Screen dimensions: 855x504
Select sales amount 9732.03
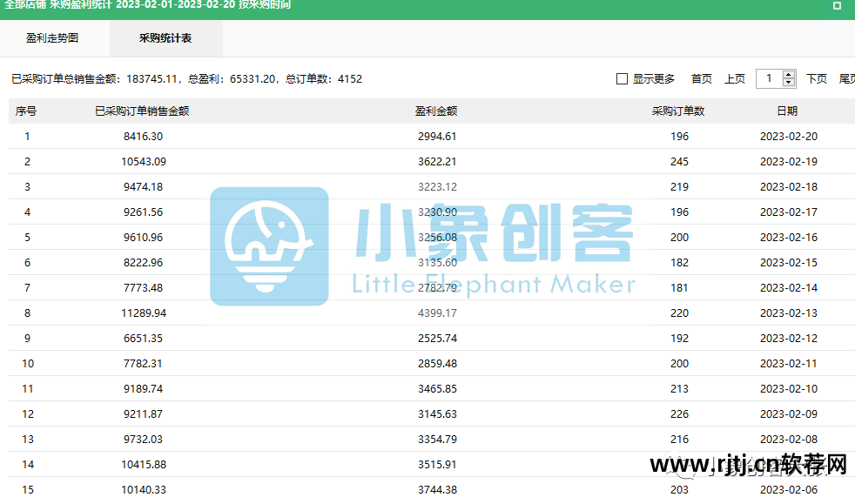pyautogui.click(x=143, y=440)
